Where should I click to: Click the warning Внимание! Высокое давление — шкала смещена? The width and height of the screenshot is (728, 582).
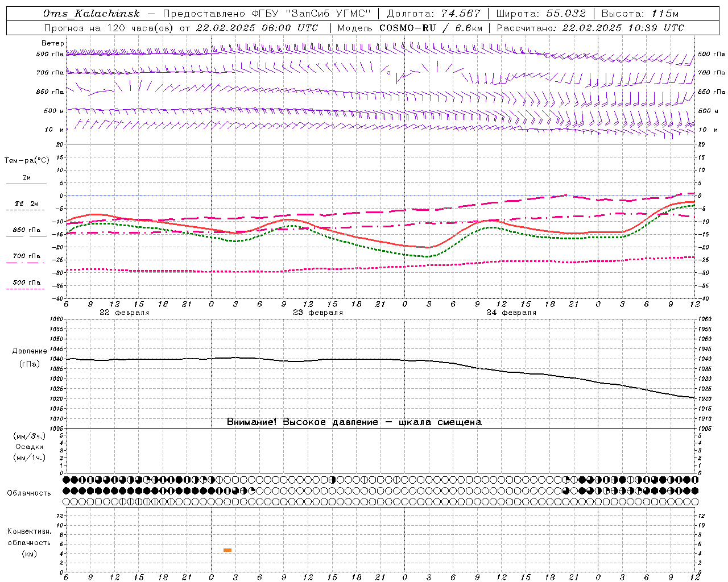click(x=354, y=422)
